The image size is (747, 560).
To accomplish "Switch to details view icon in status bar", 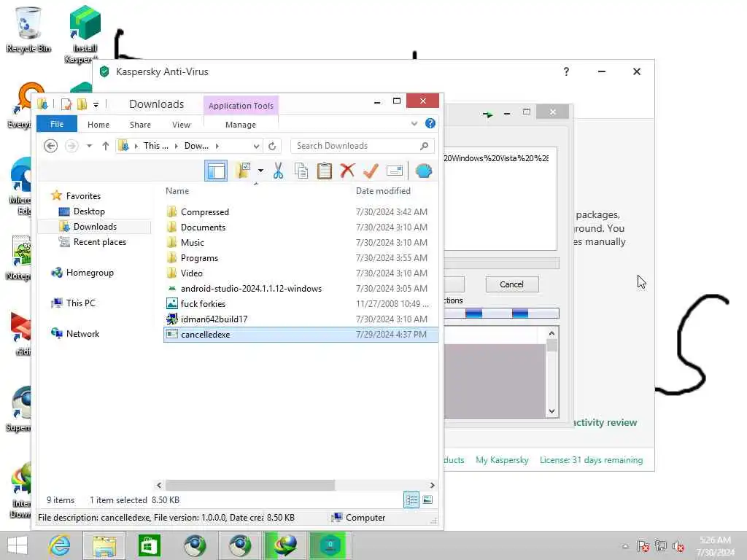I will 411,500.
